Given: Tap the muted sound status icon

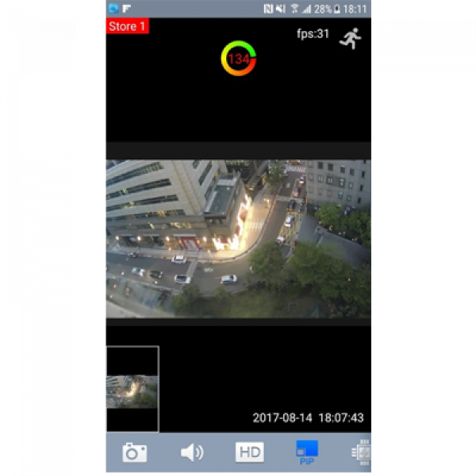Looking at the screenshot, I should pos(281,9).
